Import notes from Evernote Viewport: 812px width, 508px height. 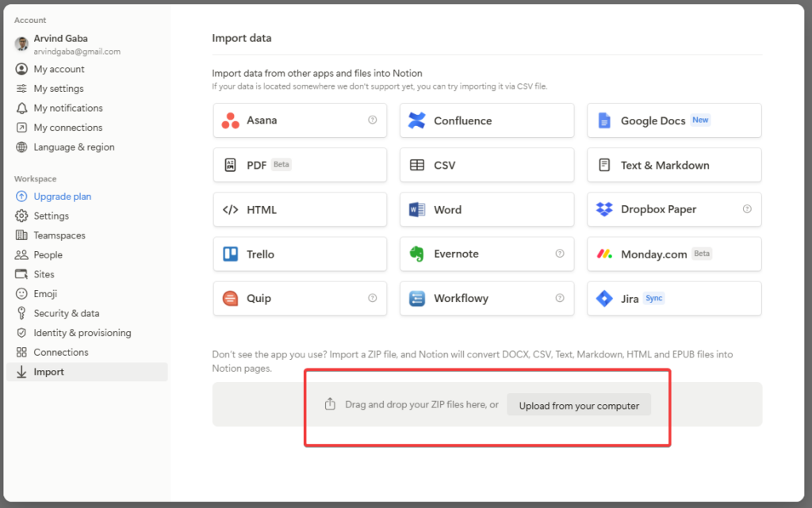tap(487, 254)
